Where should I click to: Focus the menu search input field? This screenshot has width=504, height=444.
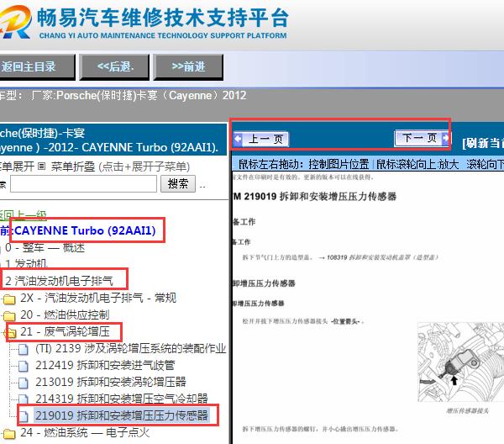pos(83,183)
